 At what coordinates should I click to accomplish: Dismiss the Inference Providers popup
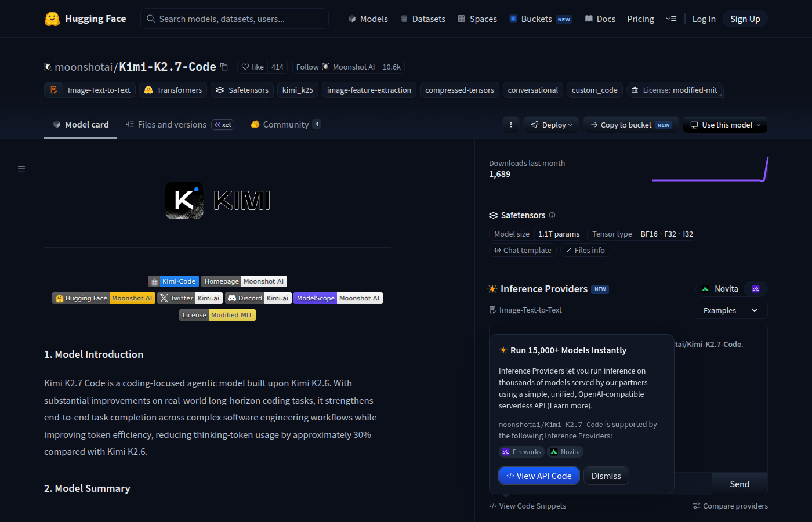(606, 476)
